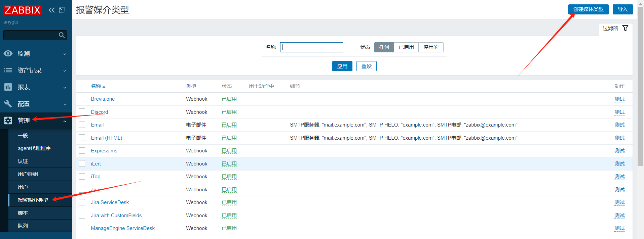Select the iLert row checkbox
644x239 pixels.
point(82,164)
